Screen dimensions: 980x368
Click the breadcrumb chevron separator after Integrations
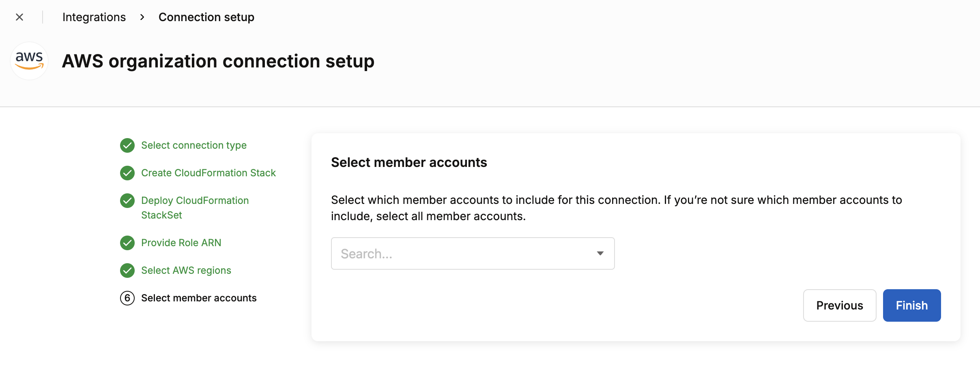[142, 17]
